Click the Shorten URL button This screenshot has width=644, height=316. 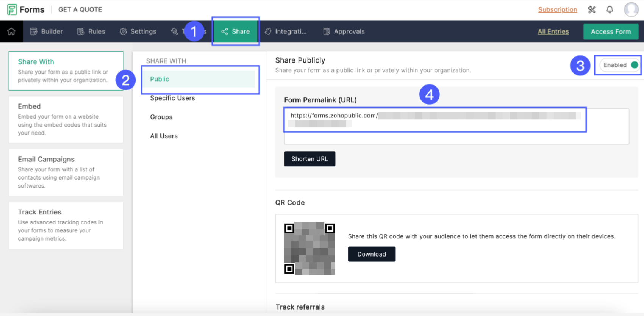(309, 159)
